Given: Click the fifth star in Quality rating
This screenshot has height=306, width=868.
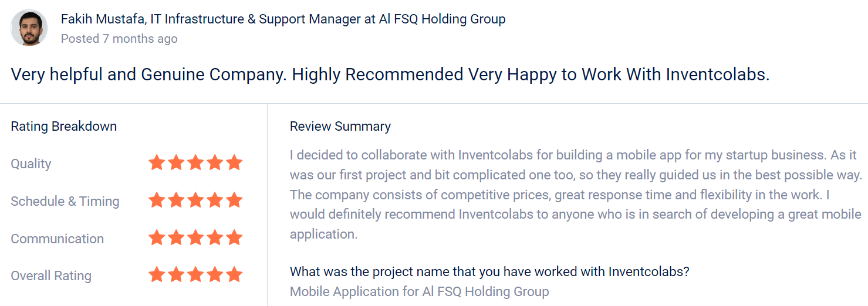Looking at the screenshot, I should pyautogui.click(x=234, y=163).
